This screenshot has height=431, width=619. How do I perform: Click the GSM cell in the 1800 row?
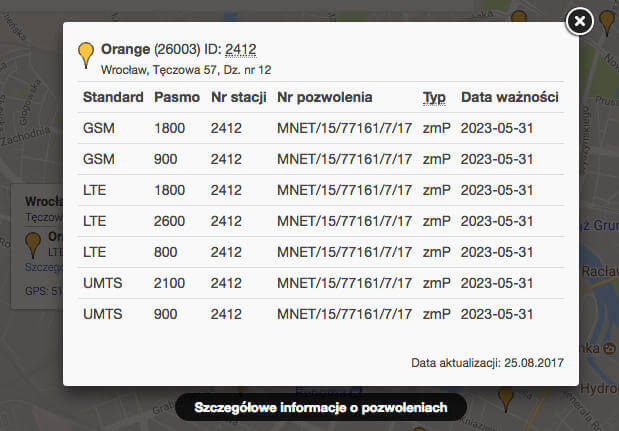(x=99, y=128)
